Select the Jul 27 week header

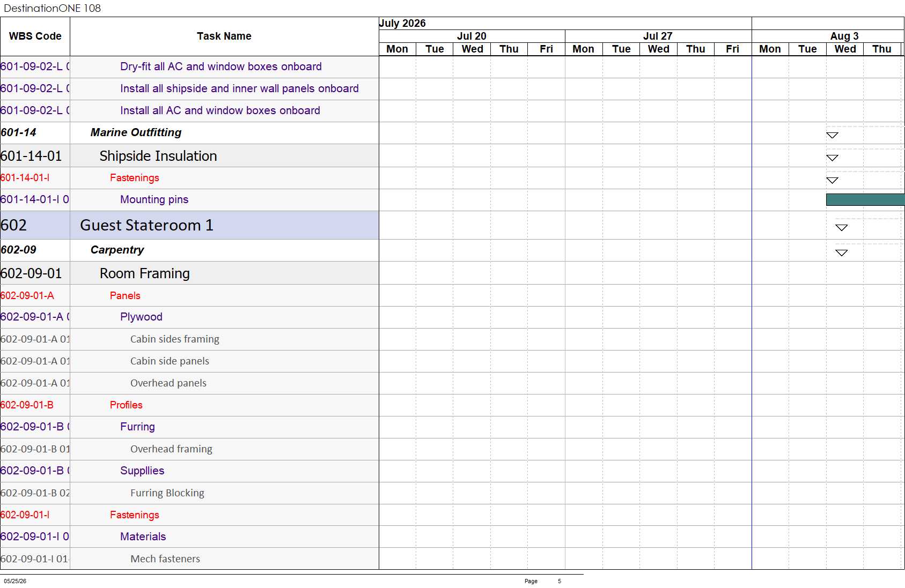[x=658, y=36]
